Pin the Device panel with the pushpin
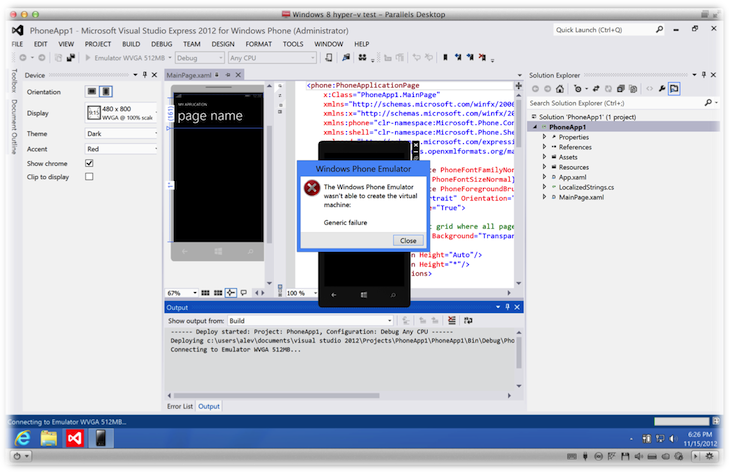The width and height of the screenshot is (730, 473). (145, 74)
